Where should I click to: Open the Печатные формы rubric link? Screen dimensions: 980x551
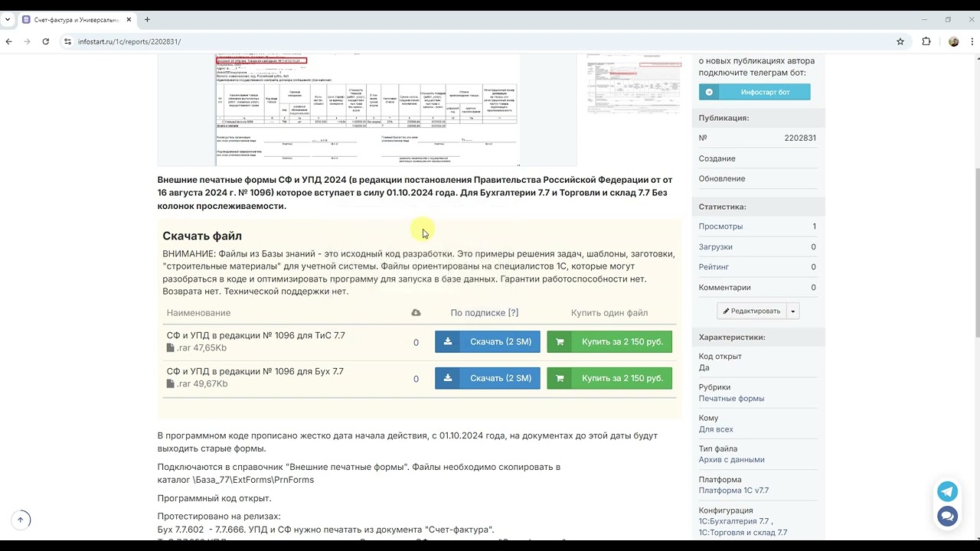coord(731,399)
